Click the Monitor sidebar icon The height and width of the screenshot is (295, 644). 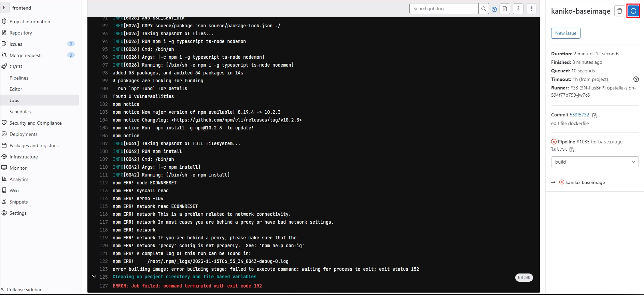pos(4,168)
